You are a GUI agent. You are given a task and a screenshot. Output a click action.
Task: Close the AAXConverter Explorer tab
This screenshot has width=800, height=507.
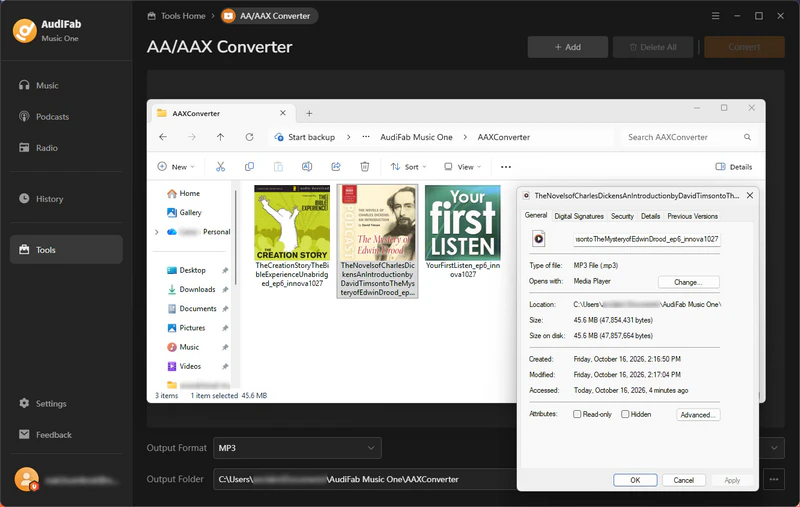pyautogui.click(x=283, y=113)
